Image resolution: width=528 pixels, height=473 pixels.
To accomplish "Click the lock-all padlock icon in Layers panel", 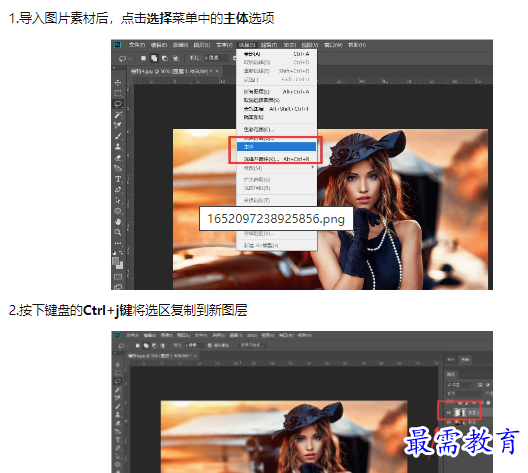I will click(488, 402).
